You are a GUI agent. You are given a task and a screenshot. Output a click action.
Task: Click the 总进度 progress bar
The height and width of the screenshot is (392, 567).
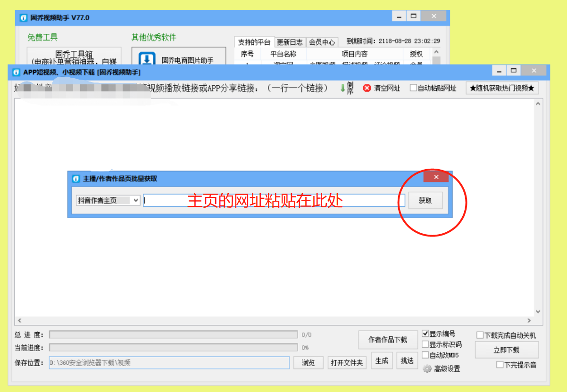[x=173, y=335]
